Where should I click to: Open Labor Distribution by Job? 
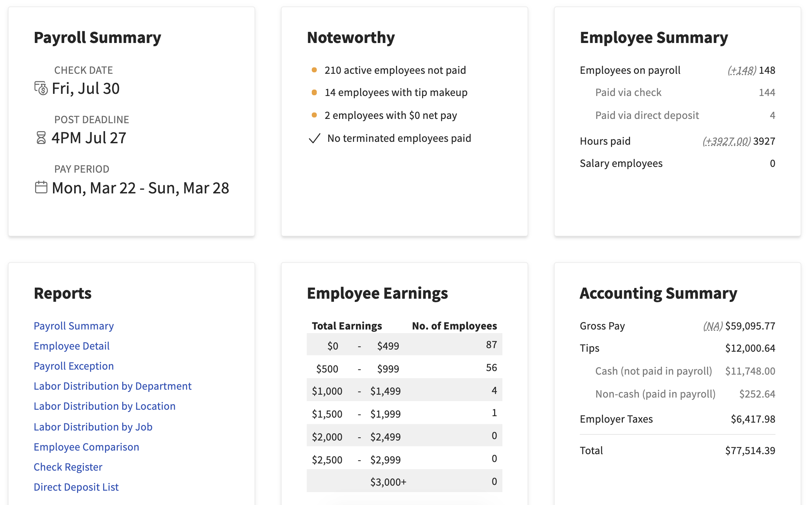pos(93,427)
